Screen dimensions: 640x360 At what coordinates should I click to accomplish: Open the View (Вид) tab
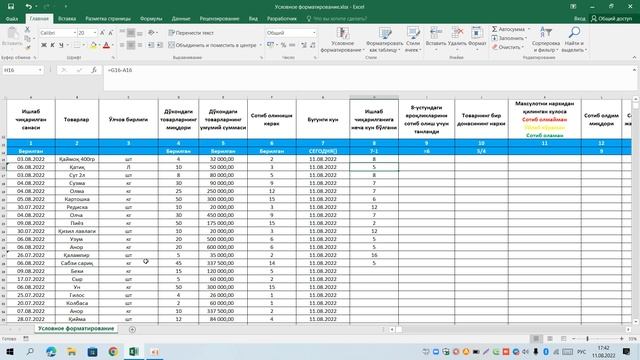coord(253,18)
